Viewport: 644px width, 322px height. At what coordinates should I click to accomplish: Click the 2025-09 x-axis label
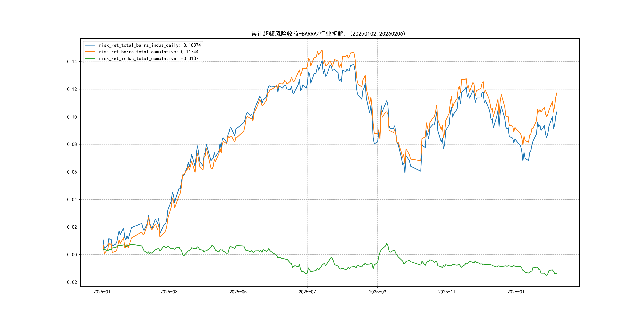pos(377,292)
